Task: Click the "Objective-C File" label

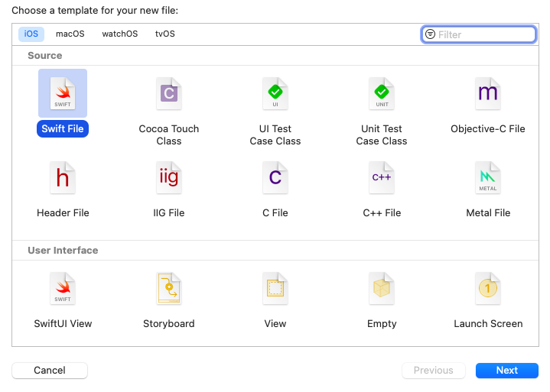Action: pos(488,129)
